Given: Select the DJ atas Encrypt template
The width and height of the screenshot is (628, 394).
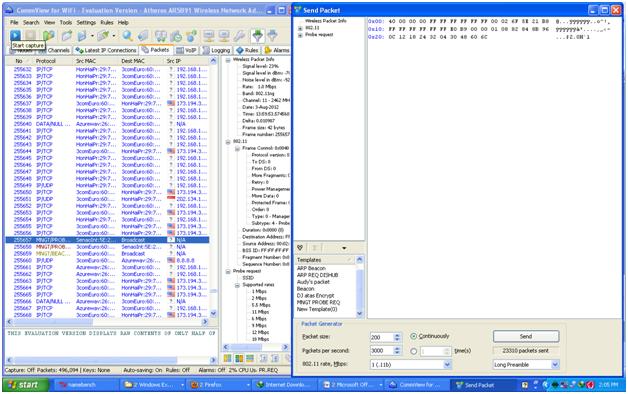Looking at the screenshot, I should pos(315,296).
